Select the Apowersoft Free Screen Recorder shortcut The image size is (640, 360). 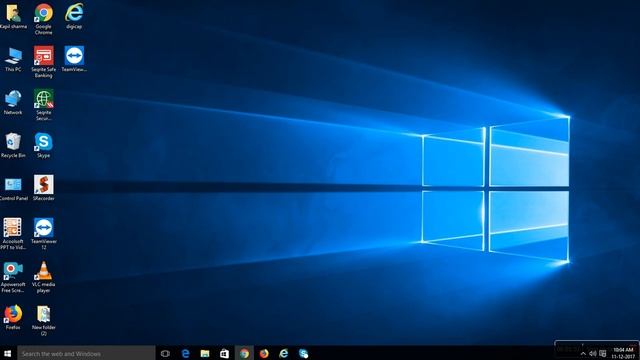[13, 277]
